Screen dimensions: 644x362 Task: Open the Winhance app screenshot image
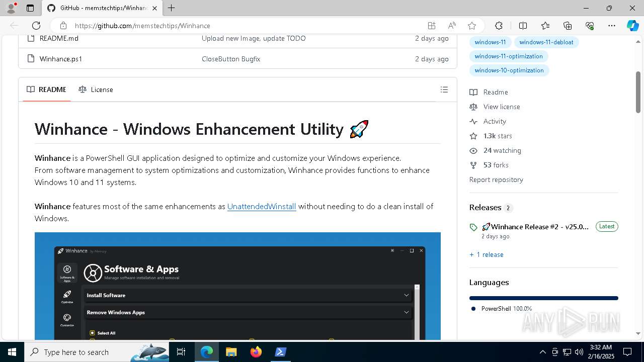[x=237, y=286]
